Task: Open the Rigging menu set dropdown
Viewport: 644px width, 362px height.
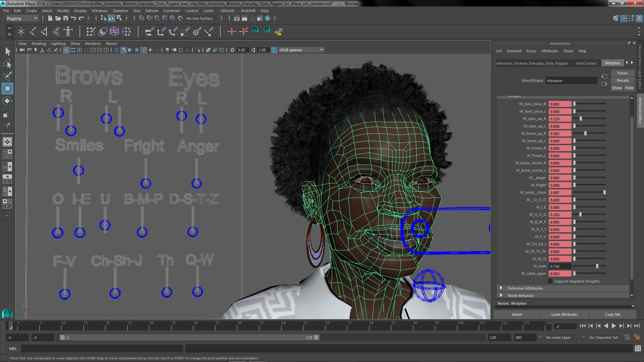Action: (22, 18)
